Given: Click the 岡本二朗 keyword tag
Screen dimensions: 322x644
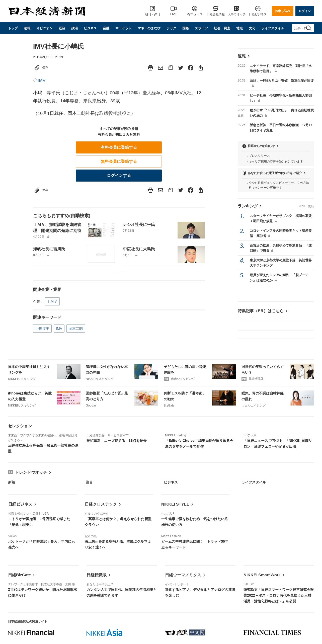Looking at the screenshot, I should tap(76, 329).
